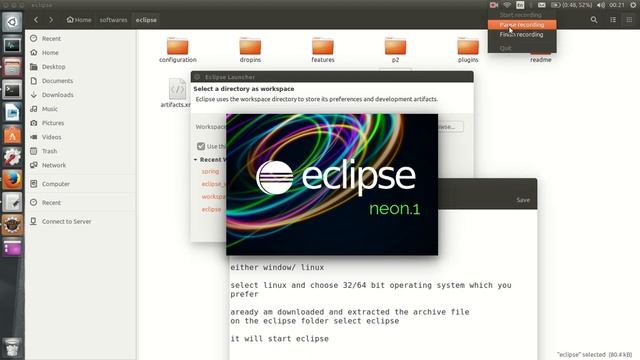Image resolution: width=640 pixels, height=360 pixels.
Task: Click the Eclipse neon.1 splash screen
Action: (x=332, y=184)
